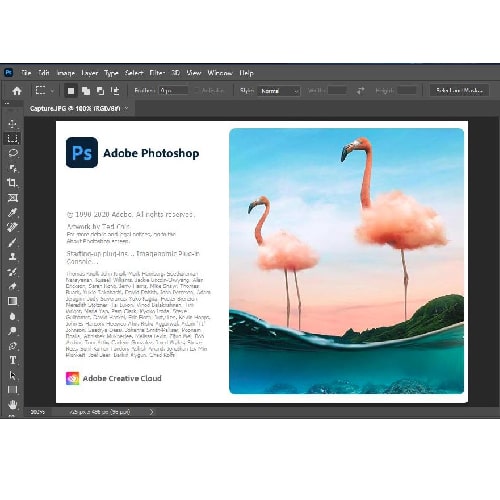
Task: Select the Blur tool
Action: pos(13,316)
